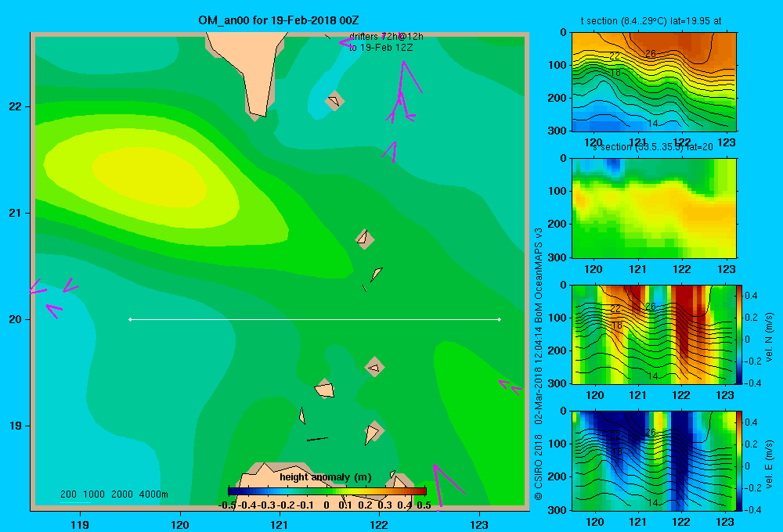
Task: Open the salinity section panel
Action: click(x=654, y=208)
